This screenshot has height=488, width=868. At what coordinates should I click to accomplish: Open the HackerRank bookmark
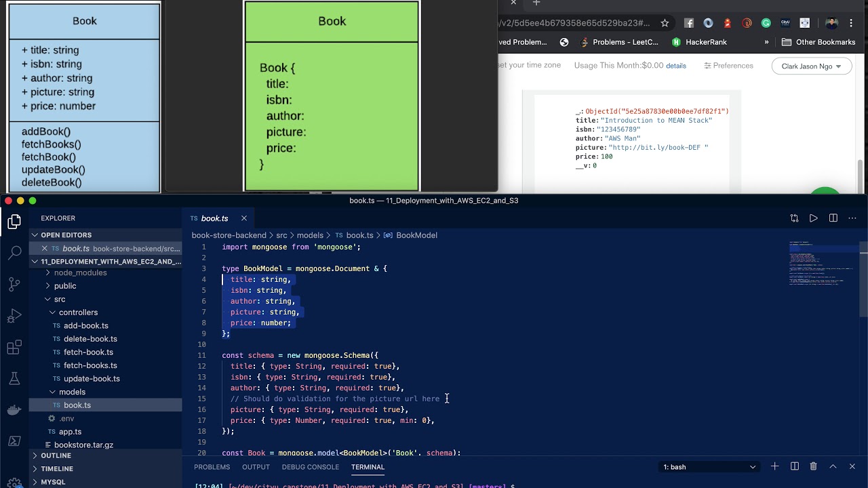(699, 42)
